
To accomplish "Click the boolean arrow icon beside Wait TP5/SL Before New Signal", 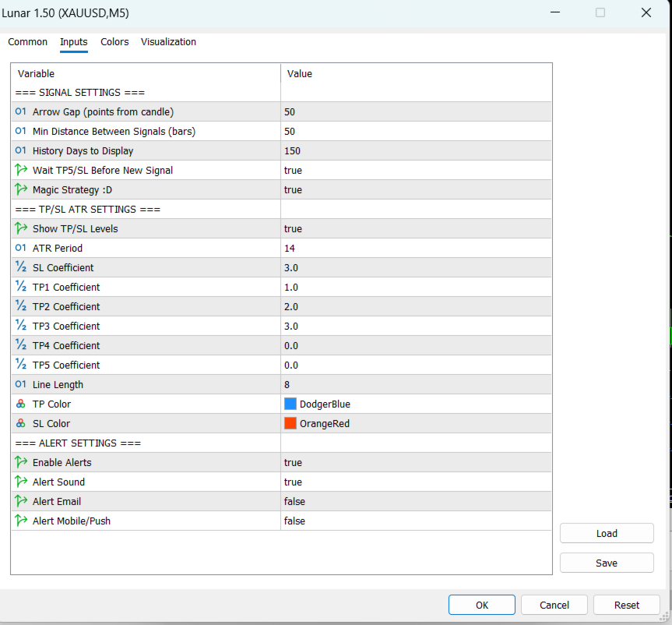I will click(x=20, y=170).
